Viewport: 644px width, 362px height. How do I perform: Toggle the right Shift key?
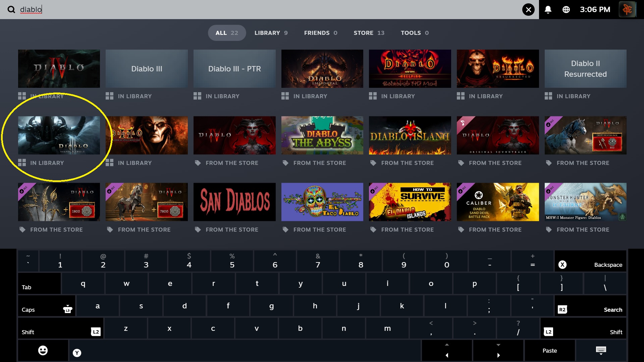coord(583,328)
